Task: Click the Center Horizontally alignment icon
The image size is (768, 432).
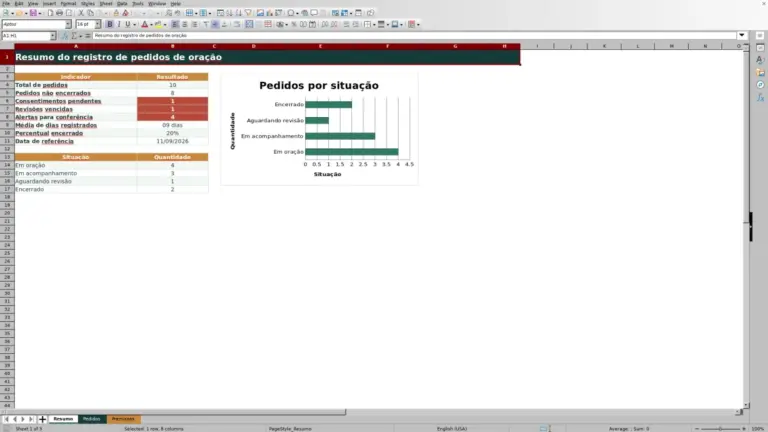Action: tap(185, 24)
